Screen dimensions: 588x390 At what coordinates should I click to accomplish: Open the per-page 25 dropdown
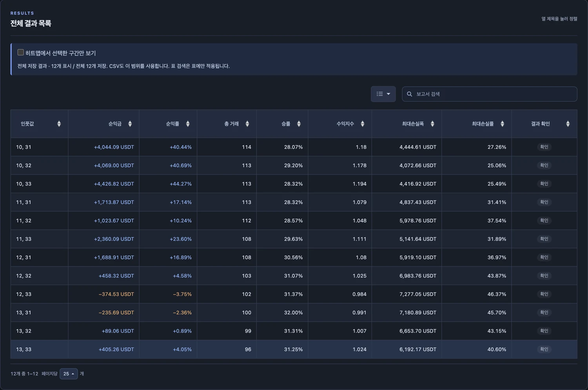[69, 374]
